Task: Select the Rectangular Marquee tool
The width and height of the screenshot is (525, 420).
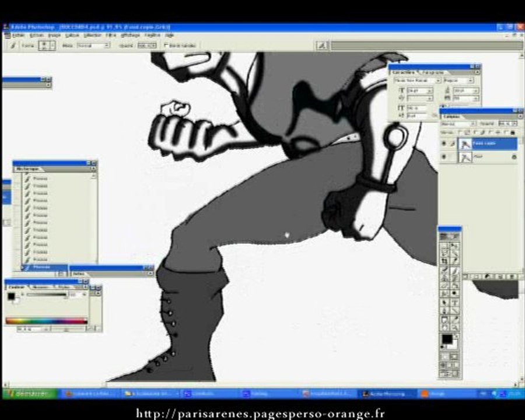Action: (x=444, y=246)
